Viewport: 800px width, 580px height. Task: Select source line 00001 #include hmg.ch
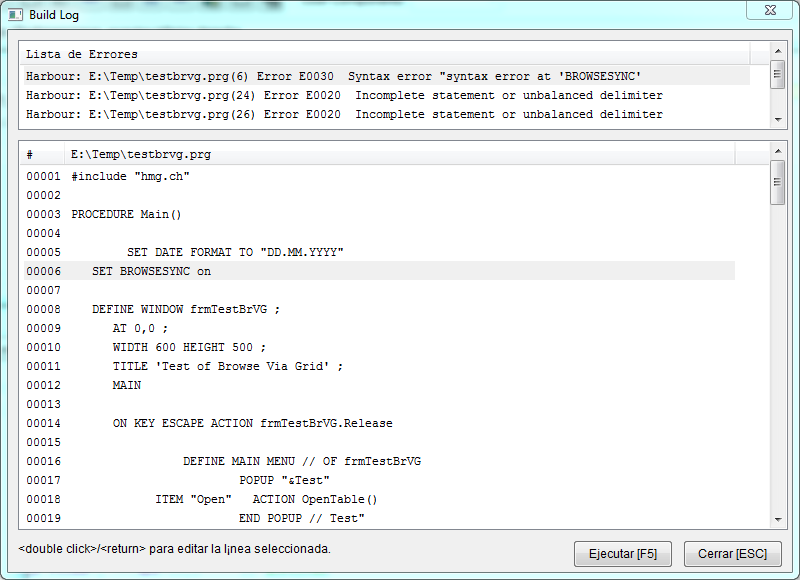click(x=130, y=176)
